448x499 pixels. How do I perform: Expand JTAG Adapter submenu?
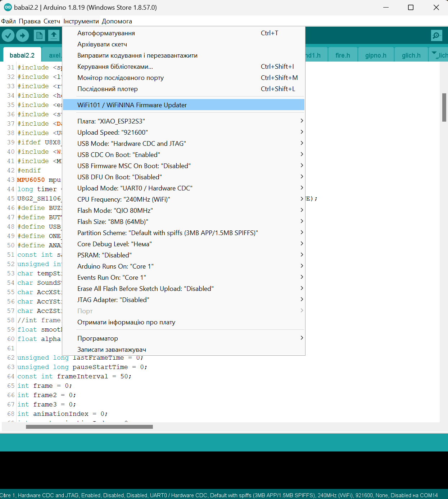pyautogui.click(x=184, y=300)
